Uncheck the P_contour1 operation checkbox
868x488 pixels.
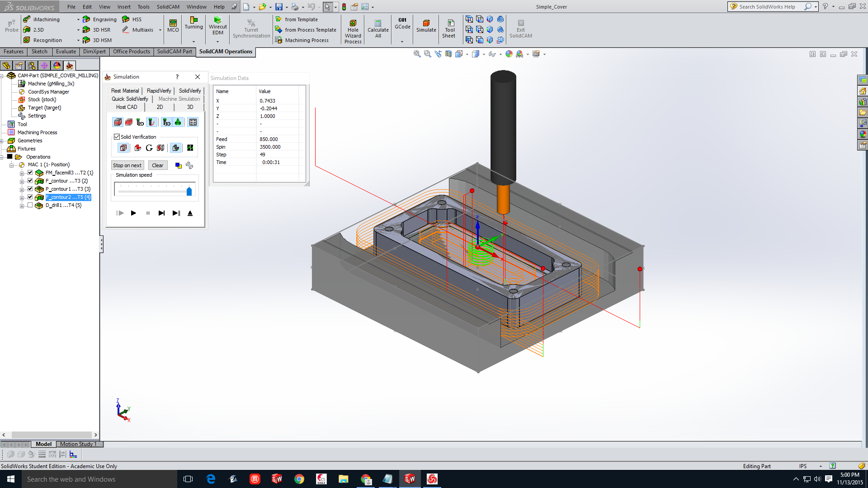point(30,189)
